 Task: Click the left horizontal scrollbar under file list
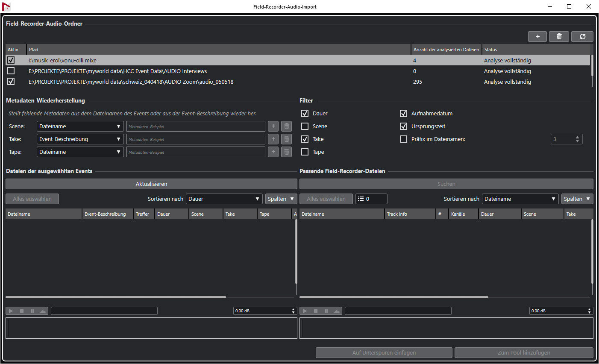coord(115,297)
